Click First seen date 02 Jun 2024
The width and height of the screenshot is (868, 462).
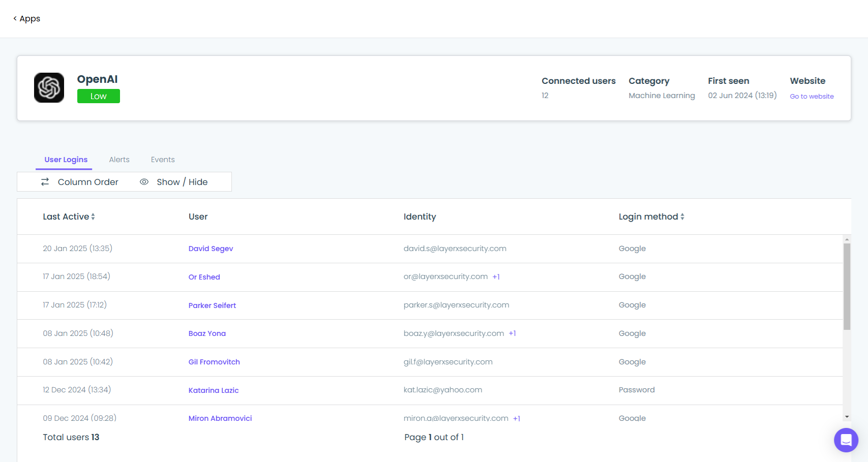[x=742, y=96]
